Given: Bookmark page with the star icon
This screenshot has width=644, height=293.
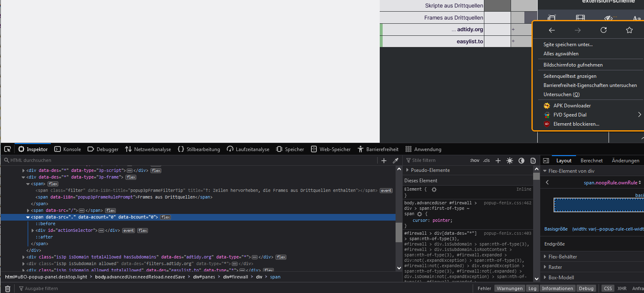Looking at the screenshot, I should click(629, 30).
